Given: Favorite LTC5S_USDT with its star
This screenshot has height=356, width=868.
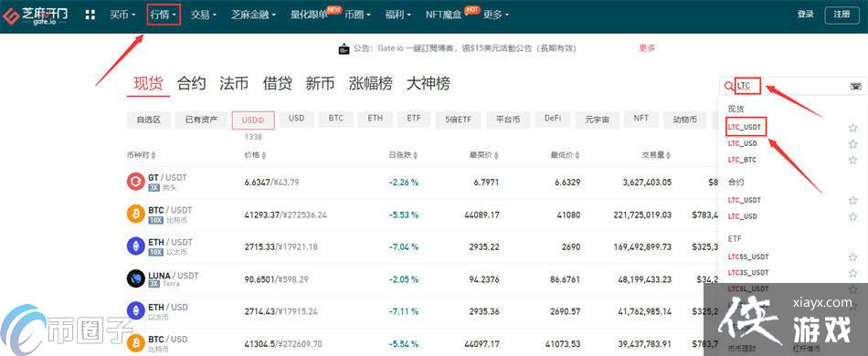Looking at the screenshot, I should coord(852,257).
